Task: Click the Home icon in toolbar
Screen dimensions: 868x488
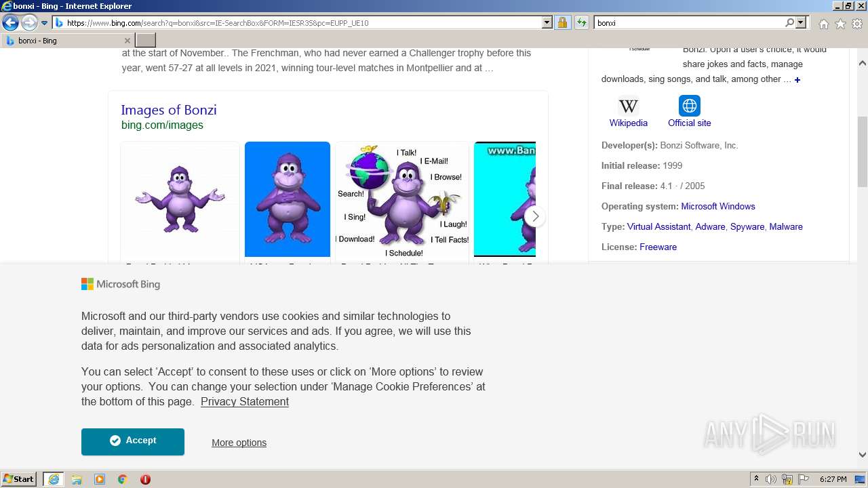Action: coord(823,24)
